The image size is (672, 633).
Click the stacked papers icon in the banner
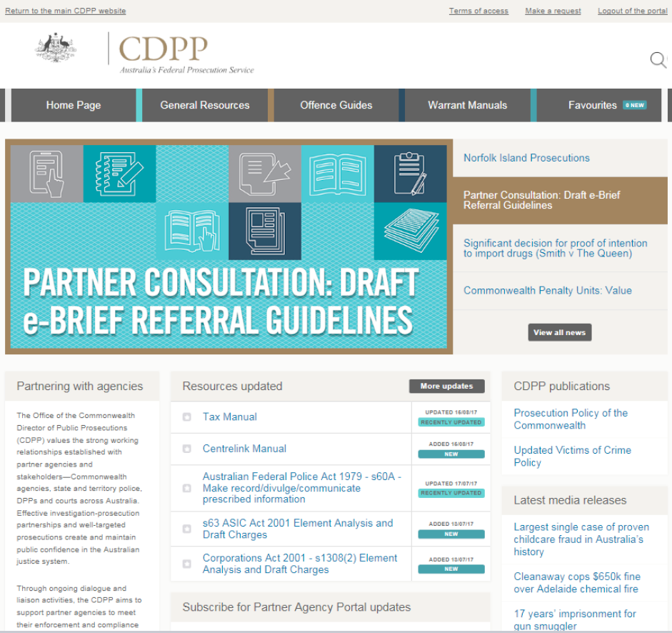tap(411, 231)
